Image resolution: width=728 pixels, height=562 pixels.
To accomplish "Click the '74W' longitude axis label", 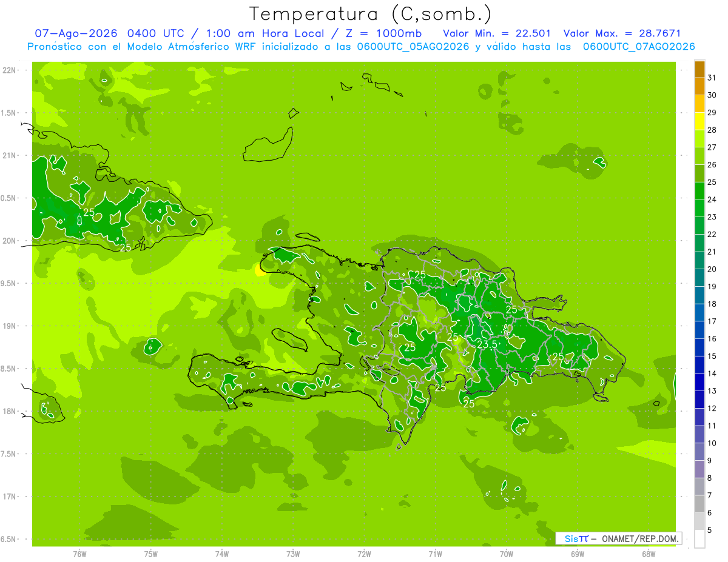I will (x=222, y=554).
